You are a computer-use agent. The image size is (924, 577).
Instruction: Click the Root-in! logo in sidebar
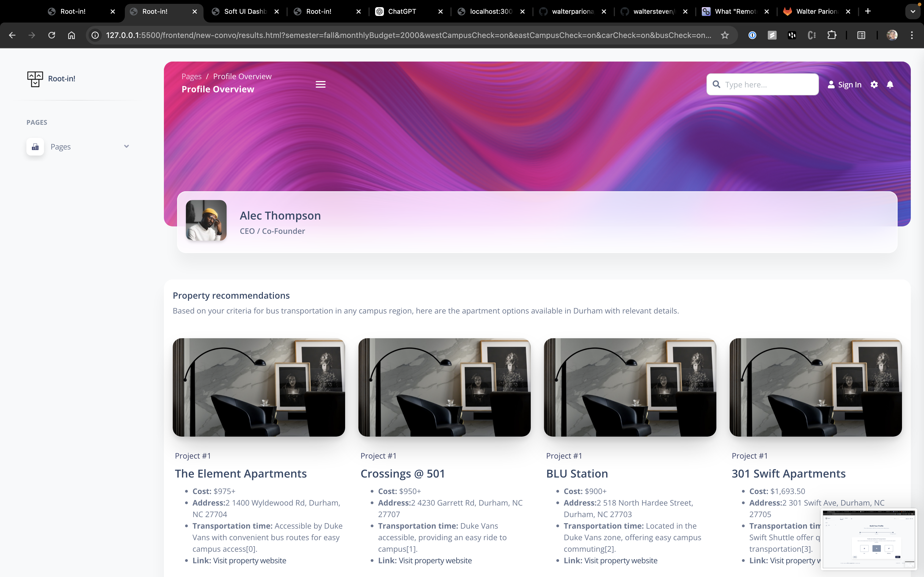(x=51, y=79)
